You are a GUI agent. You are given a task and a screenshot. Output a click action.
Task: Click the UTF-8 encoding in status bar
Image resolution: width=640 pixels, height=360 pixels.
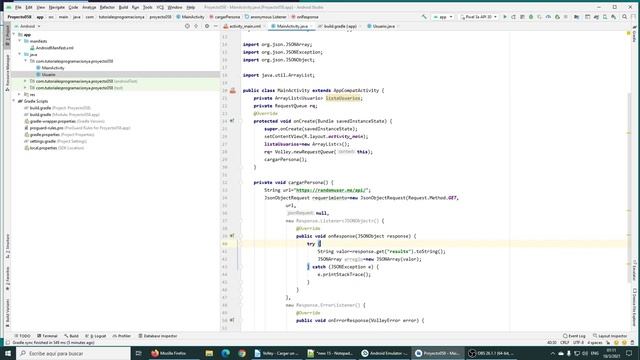[578, 342]
